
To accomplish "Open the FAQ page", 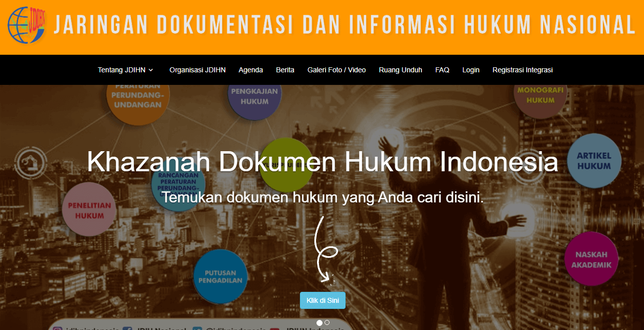I will (x=442, y=70).
